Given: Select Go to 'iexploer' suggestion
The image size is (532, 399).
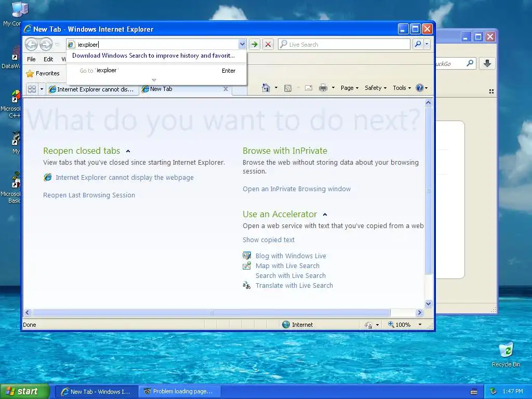Looking at the screenshot, I should [x=156, y=71].
